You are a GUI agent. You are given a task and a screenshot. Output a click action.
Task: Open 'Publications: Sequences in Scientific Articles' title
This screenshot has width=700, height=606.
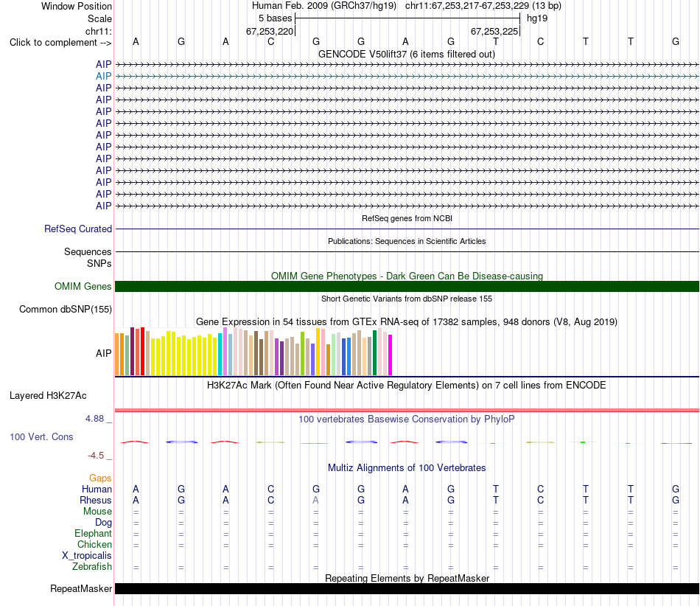point(407,241)
